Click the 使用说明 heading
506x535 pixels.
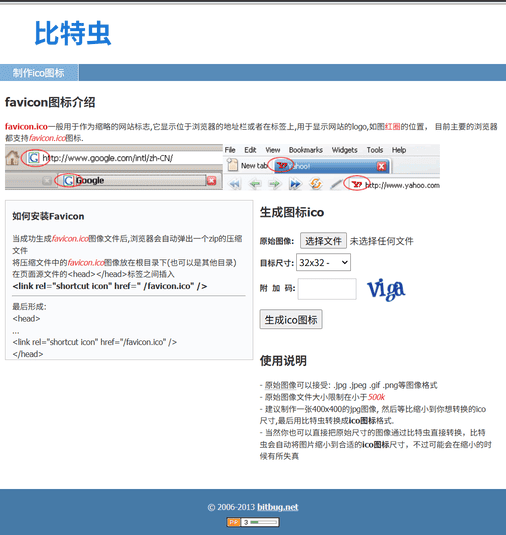coord(283,361)
